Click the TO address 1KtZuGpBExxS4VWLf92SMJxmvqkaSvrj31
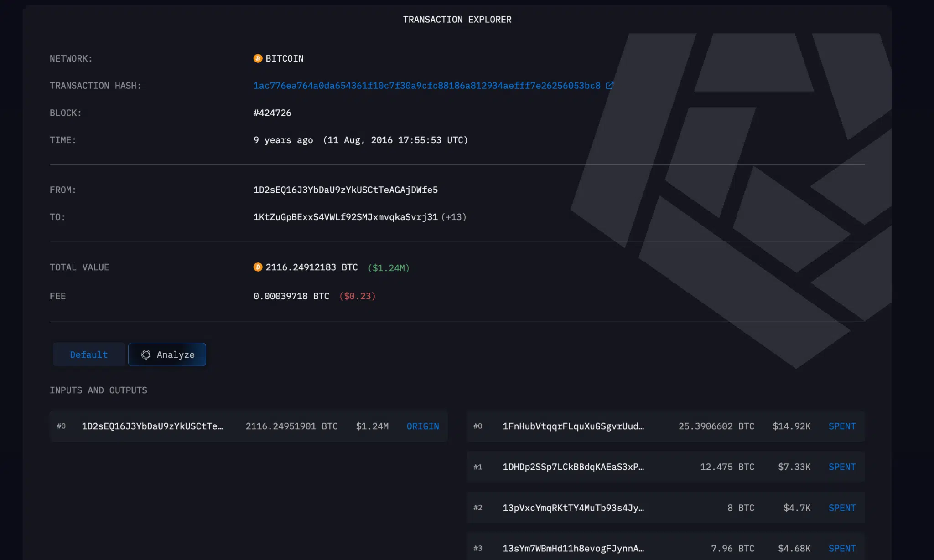 click(345, 217)
